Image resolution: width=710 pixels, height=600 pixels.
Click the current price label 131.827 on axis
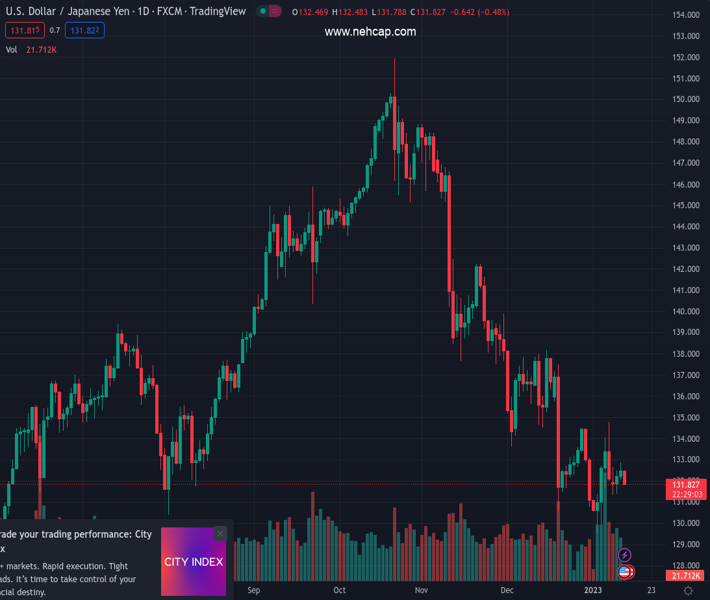[686, 484]
